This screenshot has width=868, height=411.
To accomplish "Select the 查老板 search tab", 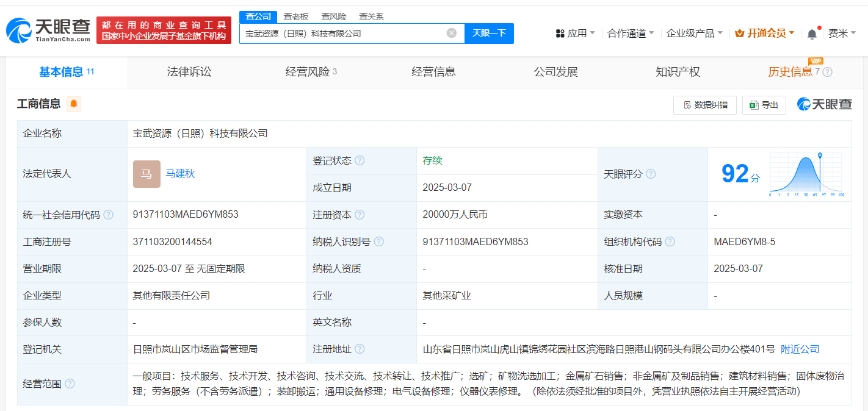I will (x=296, y=16).
